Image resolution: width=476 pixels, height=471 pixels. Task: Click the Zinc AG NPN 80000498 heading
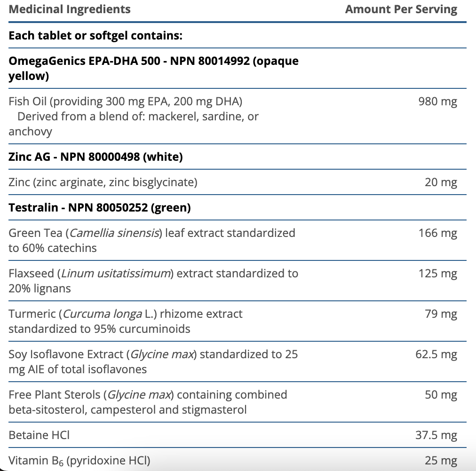[95, 157]
